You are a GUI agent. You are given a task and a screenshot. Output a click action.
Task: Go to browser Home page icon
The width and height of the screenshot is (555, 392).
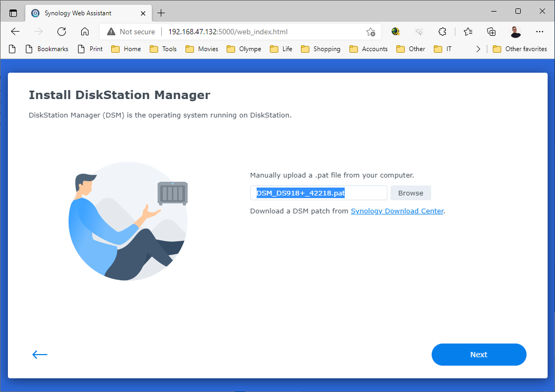point(85,32)
